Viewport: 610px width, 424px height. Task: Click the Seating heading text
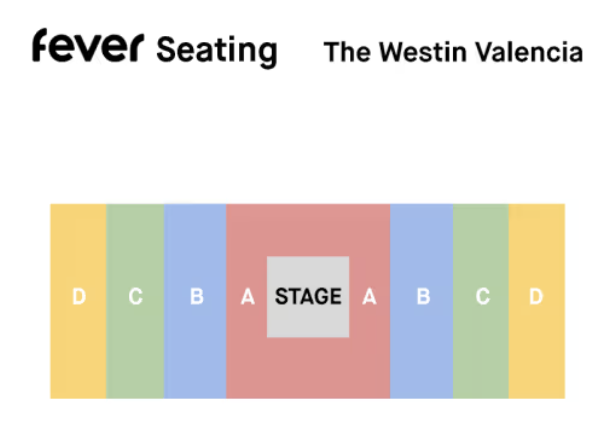[217, 52]
